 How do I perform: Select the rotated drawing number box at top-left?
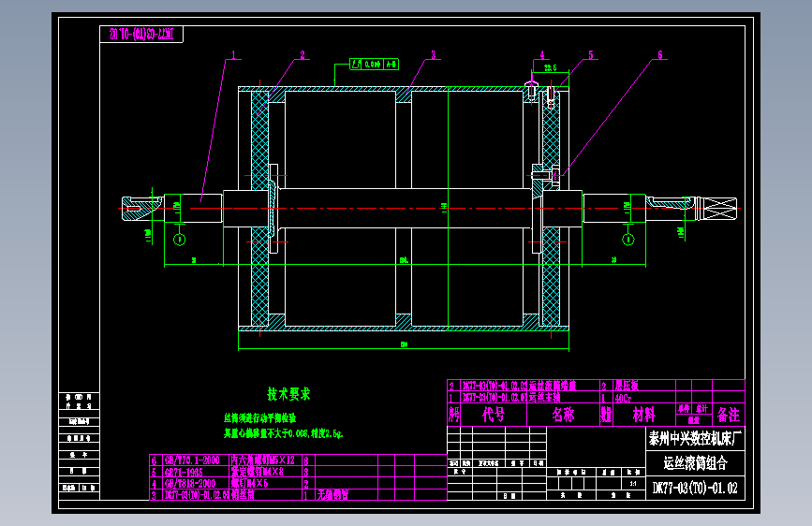click(141, 35)
